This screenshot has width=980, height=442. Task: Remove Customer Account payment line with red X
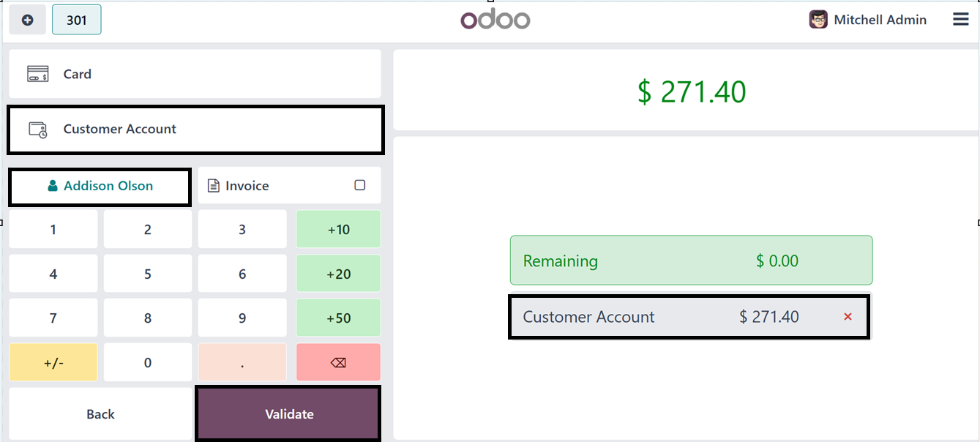tap(848, 317)
